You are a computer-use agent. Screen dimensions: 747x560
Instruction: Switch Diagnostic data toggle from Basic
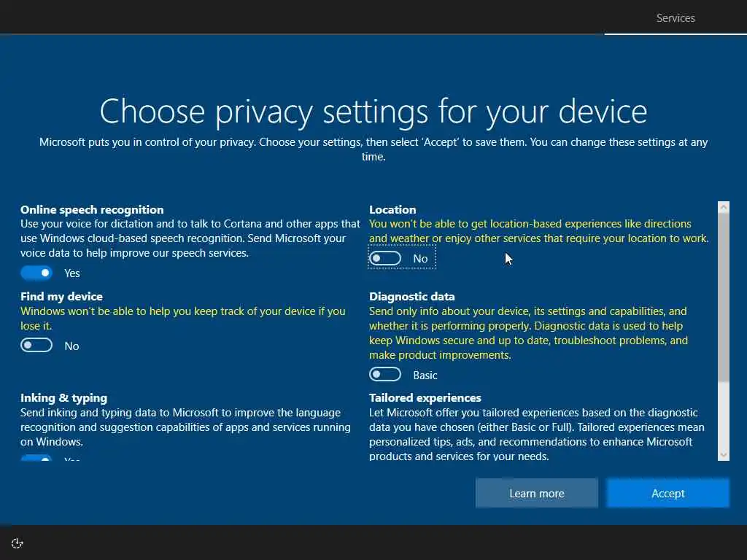coord(385,374)
